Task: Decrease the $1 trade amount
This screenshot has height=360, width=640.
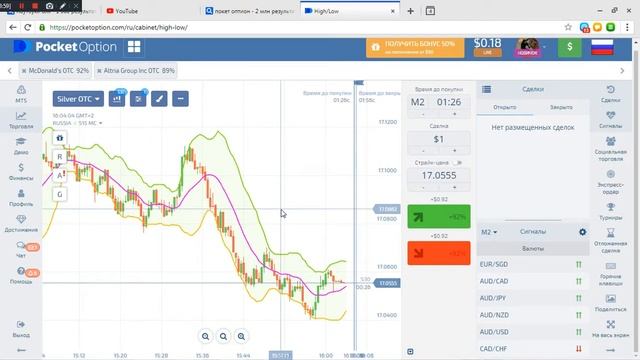Action: [423, 151]
